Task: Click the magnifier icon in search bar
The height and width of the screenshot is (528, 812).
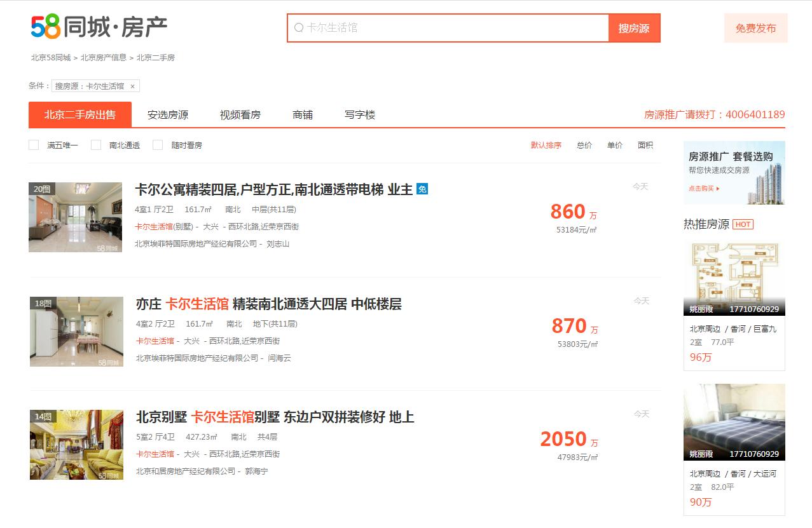Action: pyautogui.click(x=298, y=27)
